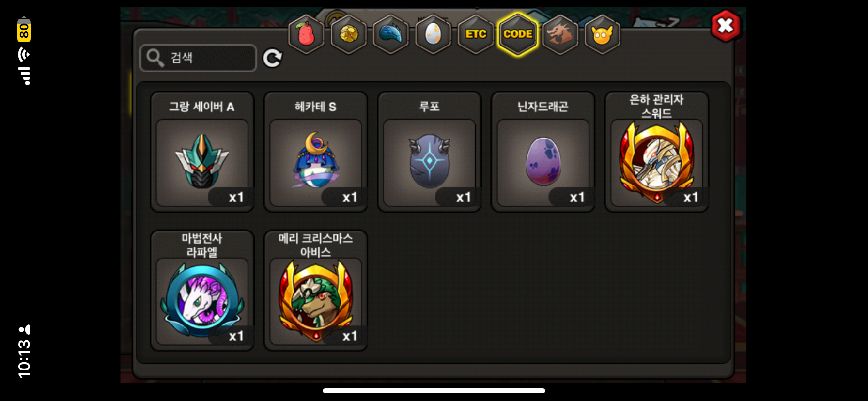Select the gold nugget category tab

coord(349,34)
